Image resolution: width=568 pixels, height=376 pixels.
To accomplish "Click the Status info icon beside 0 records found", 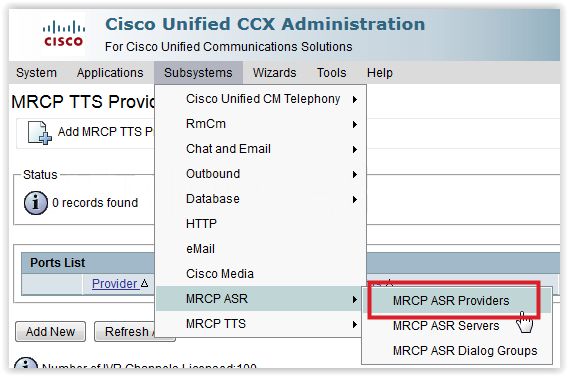I will pos(36,203).
